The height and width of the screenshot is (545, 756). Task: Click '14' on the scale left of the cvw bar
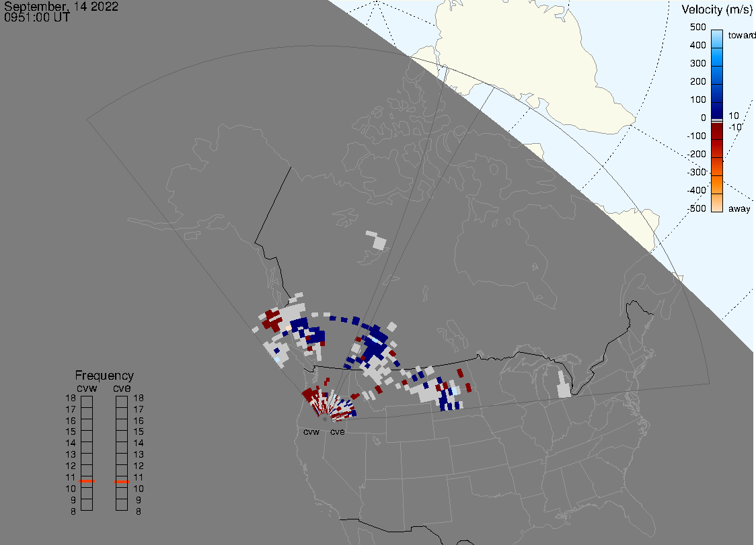(x=71, y=444)
